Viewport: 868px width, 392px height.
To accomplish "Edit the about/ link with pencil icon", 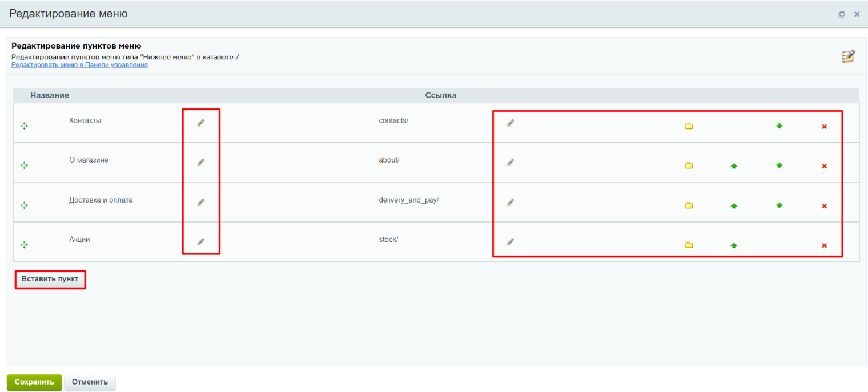I will [511, 162].
